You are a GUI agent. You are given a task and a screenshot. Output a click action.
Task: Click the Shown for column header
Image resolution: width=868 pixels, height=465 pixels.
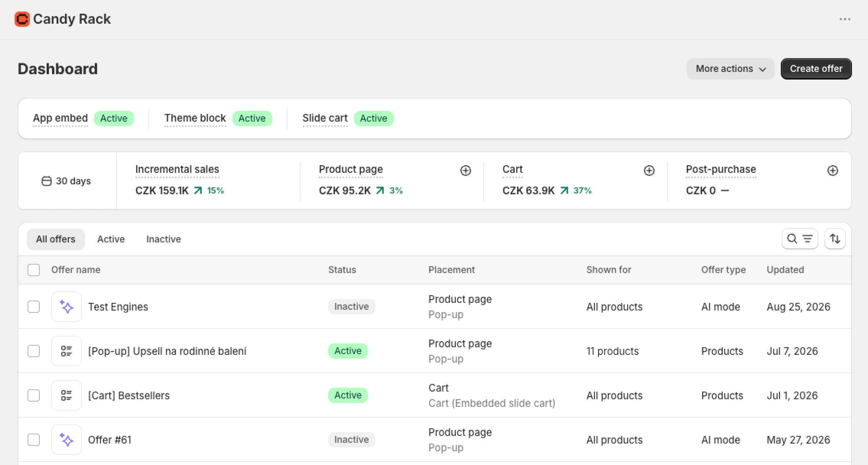click(x=608, y=270)
